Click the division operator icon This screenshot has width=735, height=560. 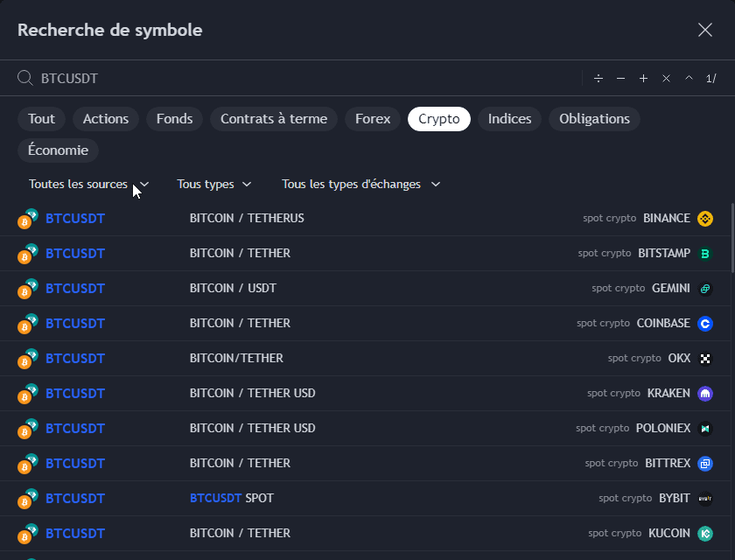[x=598, y=79]
